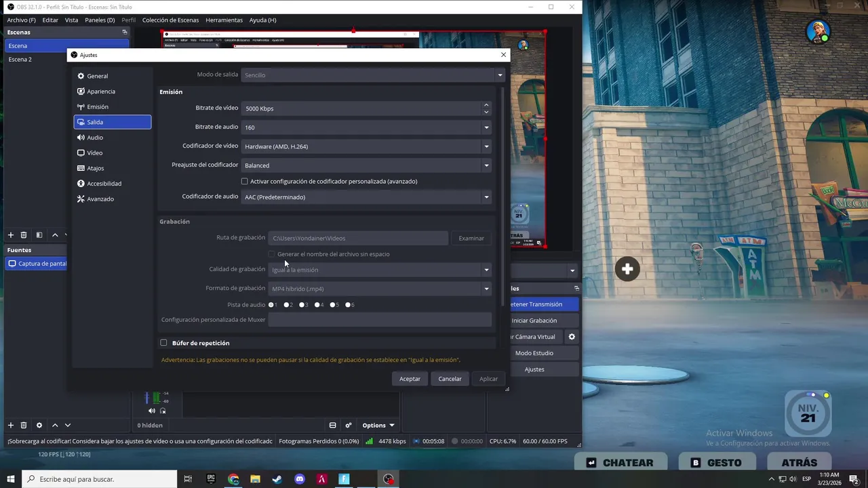The height and width of the screenshot is (488, 868).
Task: Toggle generate filename without space checkbox
Action: (271, 254)
